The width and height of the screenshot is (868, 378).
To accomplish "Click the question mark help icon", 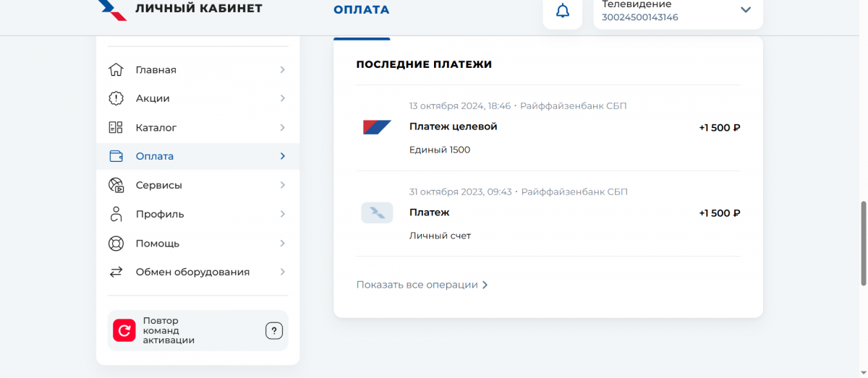I will click(273, 331).
